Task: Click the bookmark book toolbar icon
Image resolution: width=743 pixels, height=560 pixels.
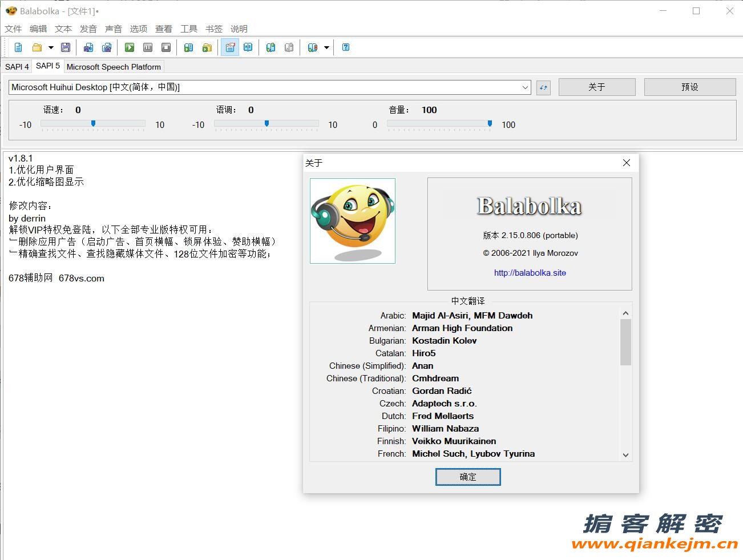Action: pyautogui.click(x=312, y=47)
